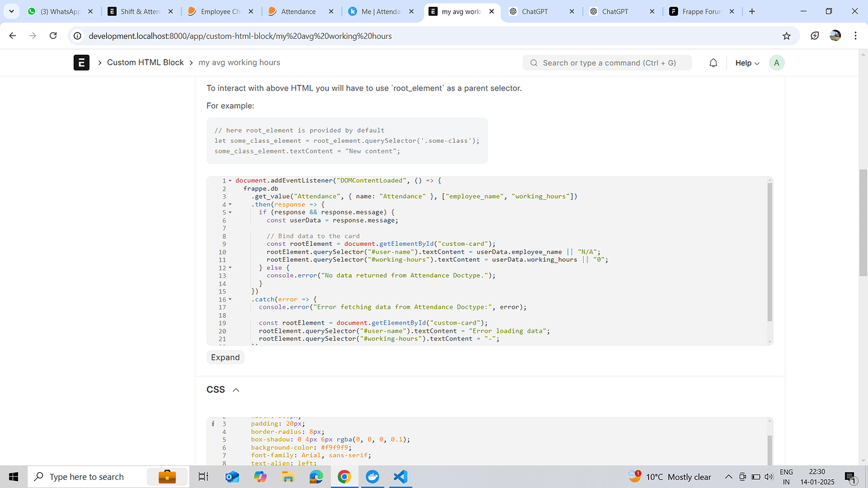
Task: Click the Type here to search box
Action: (107, 477)
